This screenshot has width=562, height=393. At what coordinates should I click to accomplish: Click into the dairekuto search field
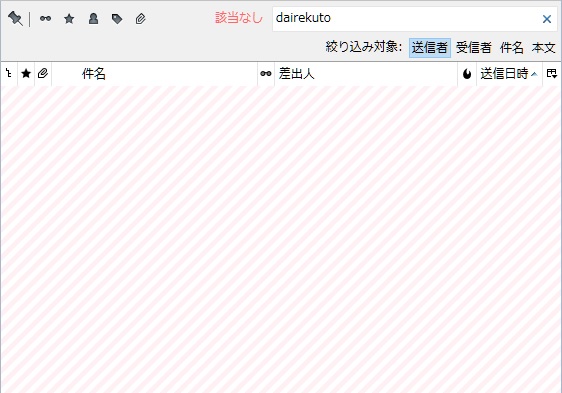click(x=405, y=19)
